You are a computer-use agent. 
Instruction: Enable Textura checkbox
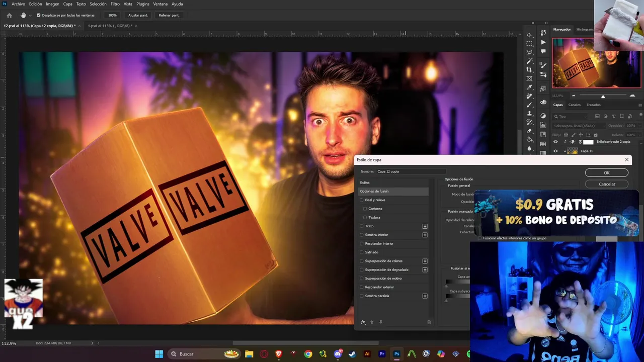pos(365,217)
